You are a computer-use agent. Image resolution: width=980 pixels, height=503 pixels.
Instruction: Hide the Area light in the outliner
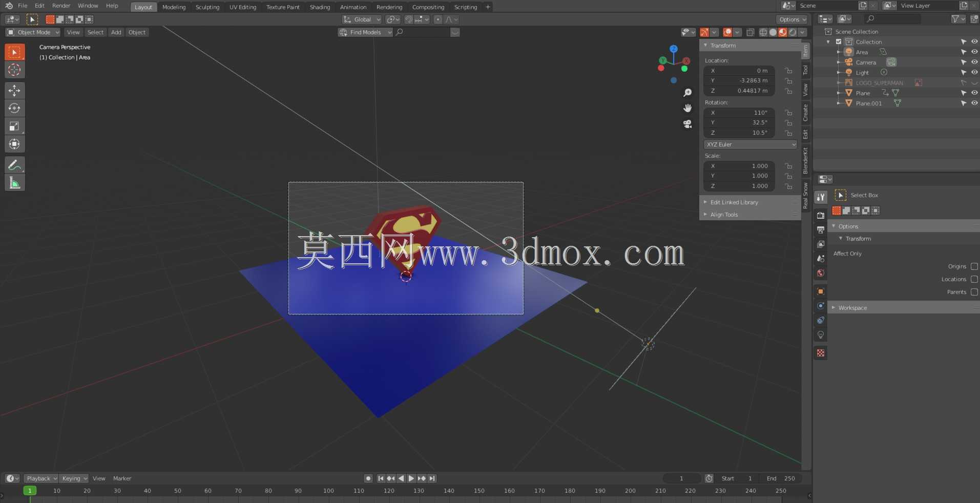(974, 52)
